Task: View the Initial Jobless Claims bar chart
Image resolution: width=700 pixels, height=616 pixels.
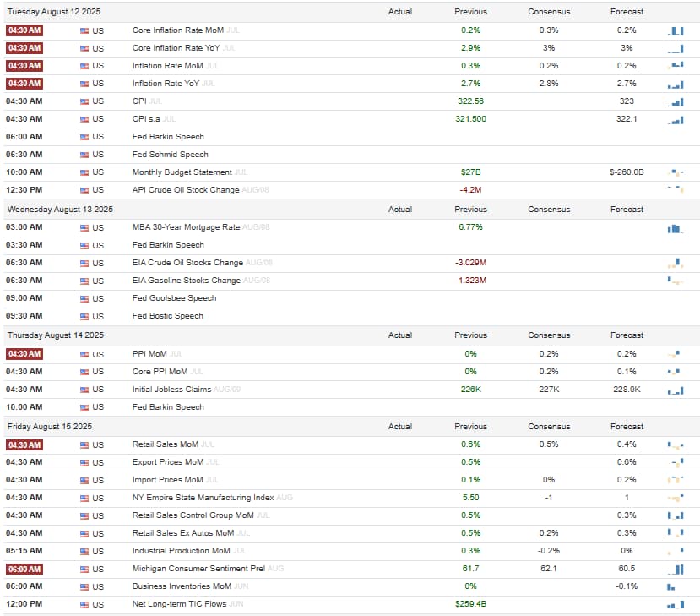Action: click(676, 390)
